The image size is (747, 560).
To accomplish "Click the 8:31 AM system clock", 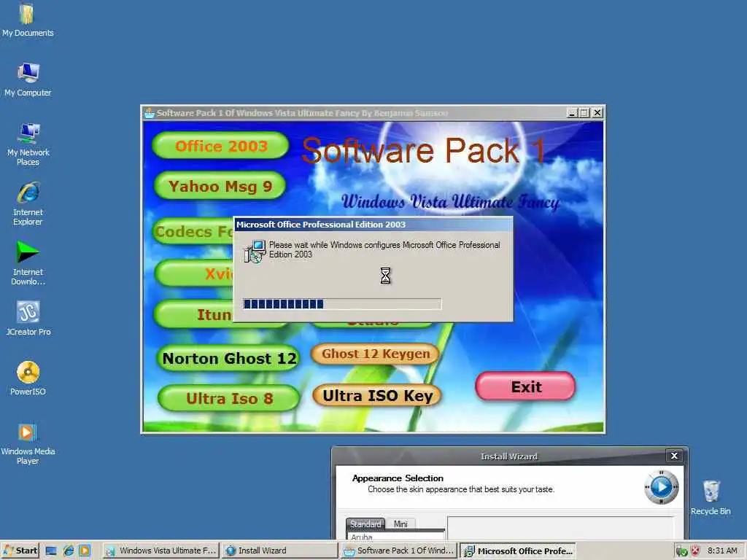I will (x=722, y=551).
